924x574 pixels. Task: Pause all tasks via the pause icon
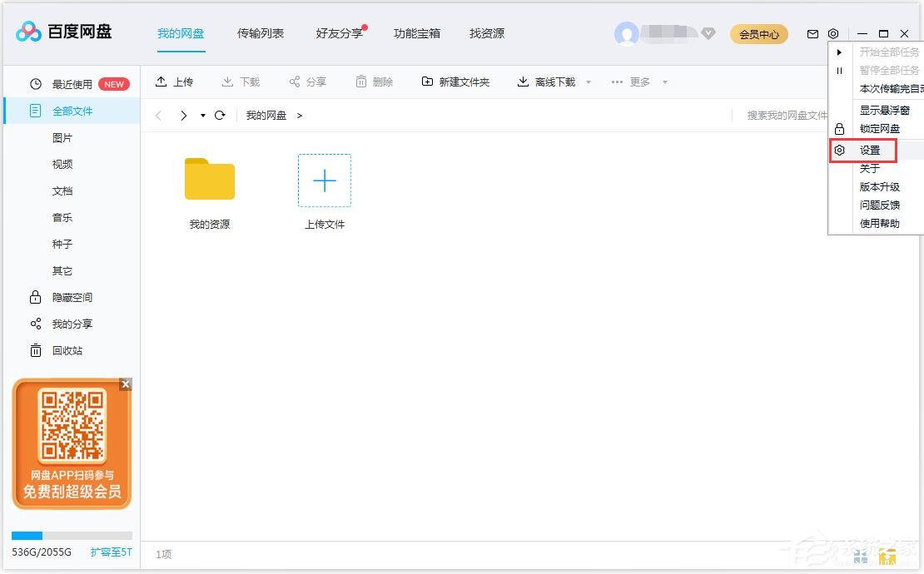[839, 70]
